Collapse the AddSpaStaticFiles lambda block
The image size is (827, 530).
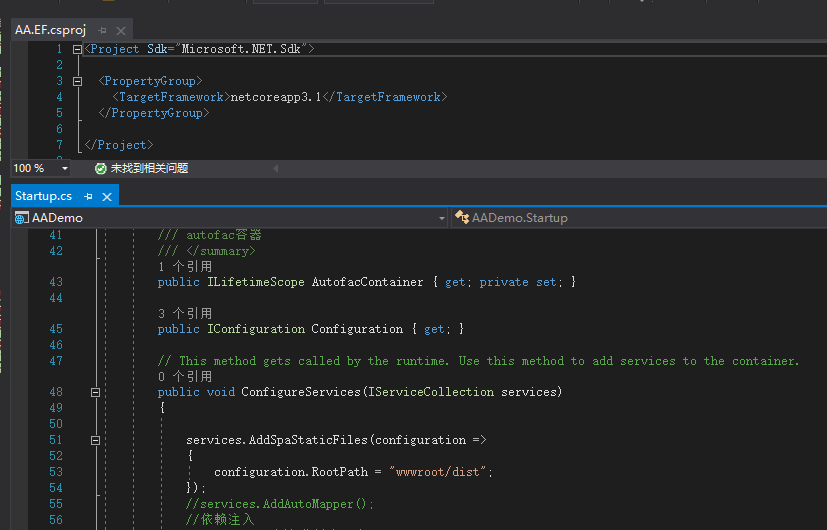click(x=96, y=440)
